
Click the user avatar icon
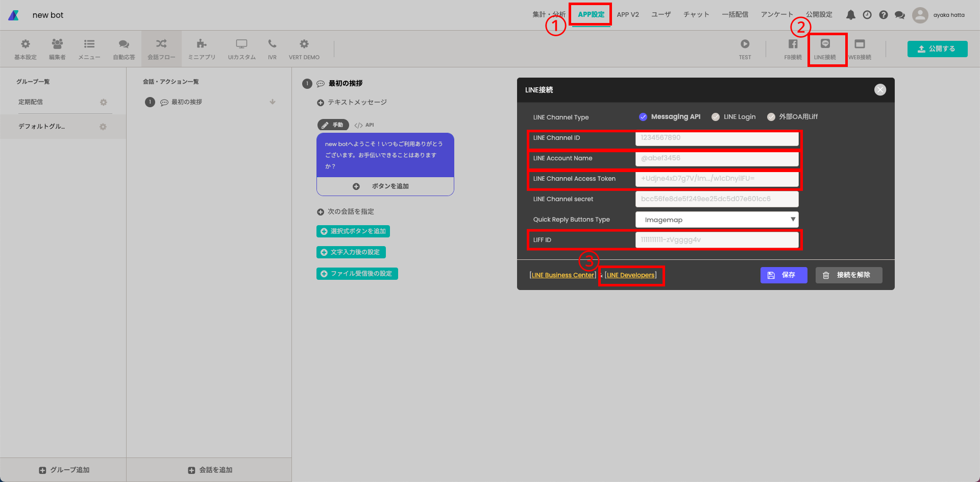tap(920, 15)
